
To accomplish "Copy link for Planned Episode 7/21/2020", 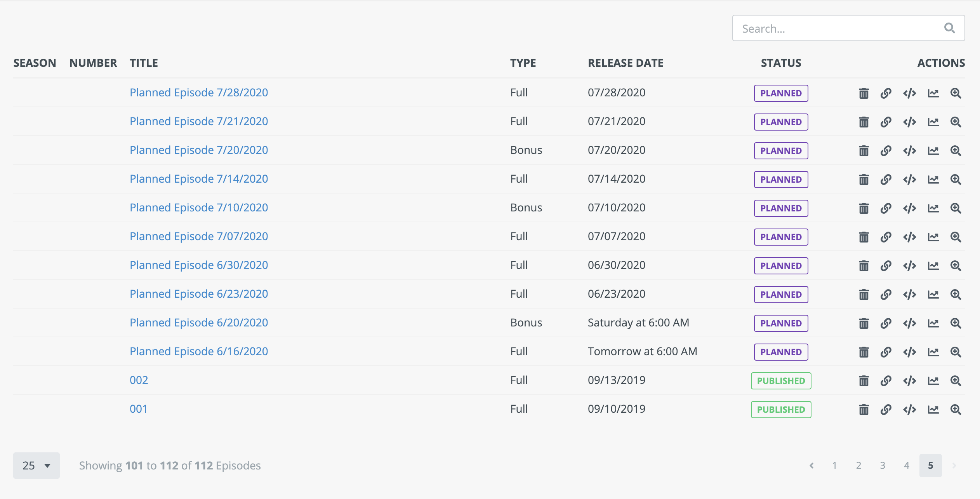I will point(886,122).
